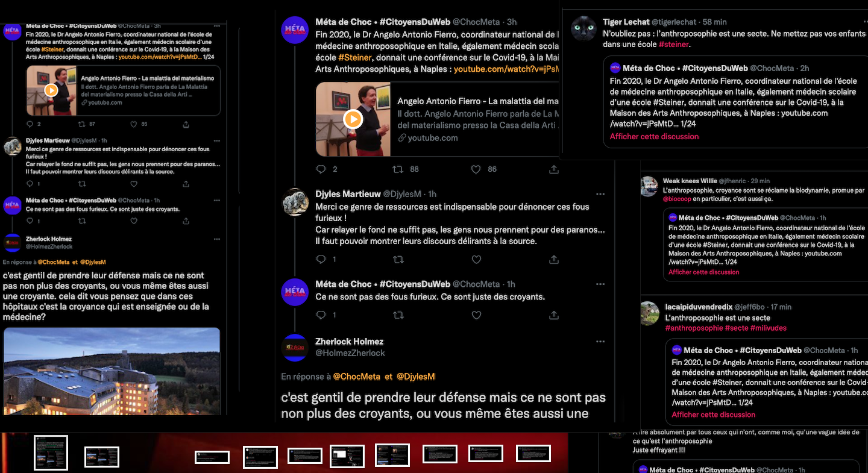Open more options on center Djyles Martieuw tweet
Screen dimensions: 868x473
click(x=600, y=194)
